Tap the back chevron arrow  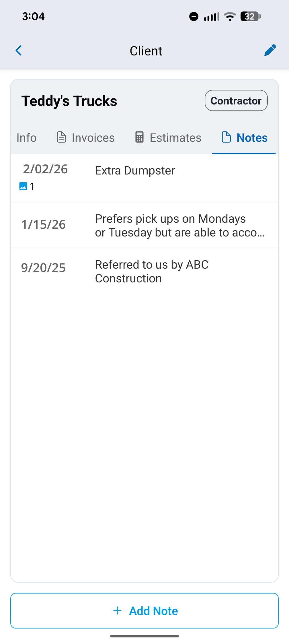pos(19,51)
